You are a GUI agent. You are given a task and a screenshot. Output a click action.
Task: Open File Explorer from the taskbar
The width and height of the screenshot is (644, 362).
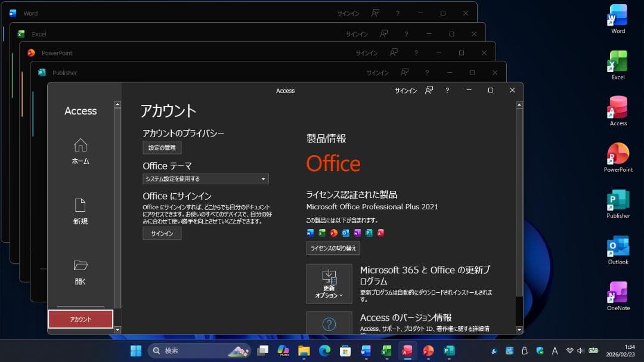[x=304, y=351]
